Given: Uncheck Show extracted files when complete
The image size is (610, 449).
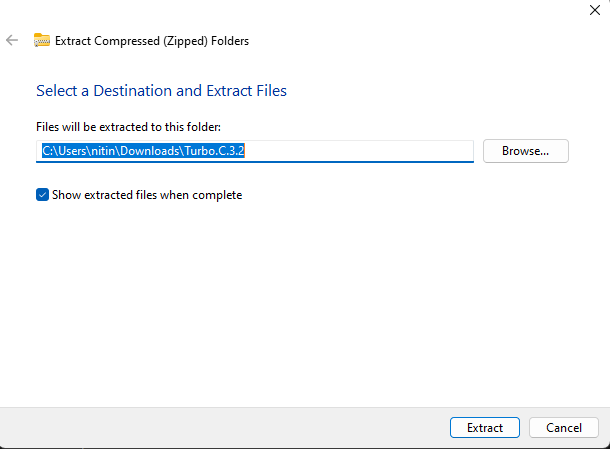Looking at the screenshot, I should click(x=42, y=195).
